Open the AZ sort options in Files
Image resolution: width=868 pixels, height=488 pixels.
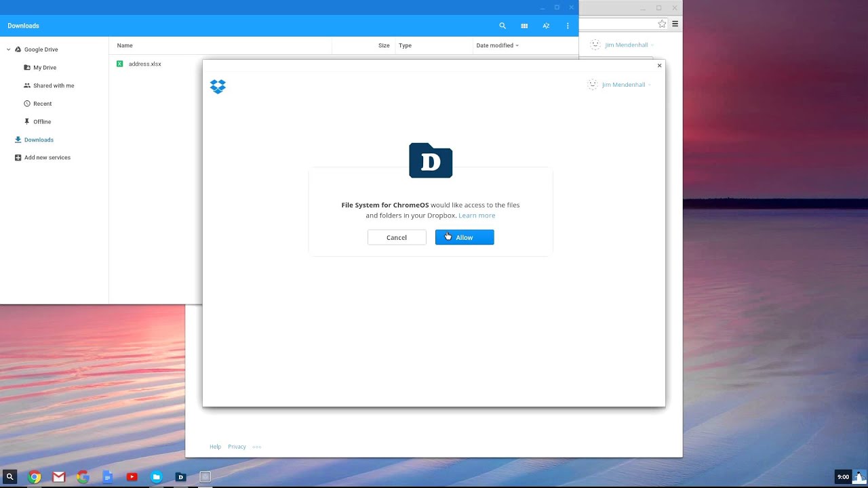pyautogui.click(x=546, y=26)
